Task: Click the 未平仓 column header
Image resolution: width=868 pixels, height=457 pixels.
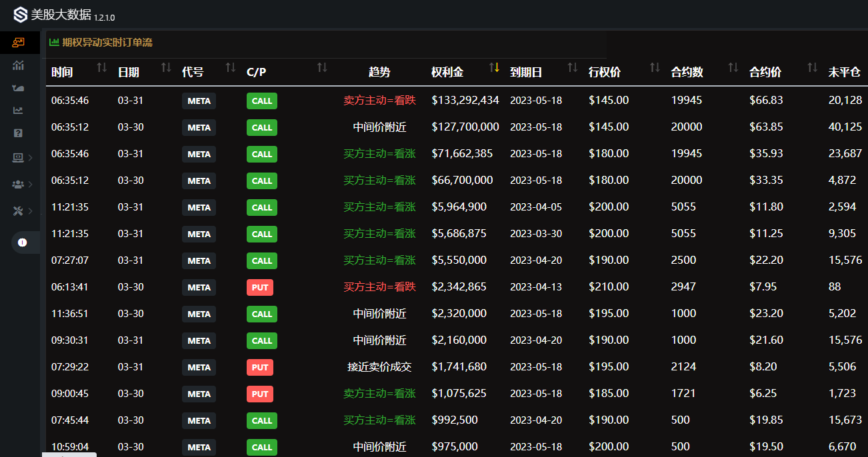Action: tap(845, 72)
